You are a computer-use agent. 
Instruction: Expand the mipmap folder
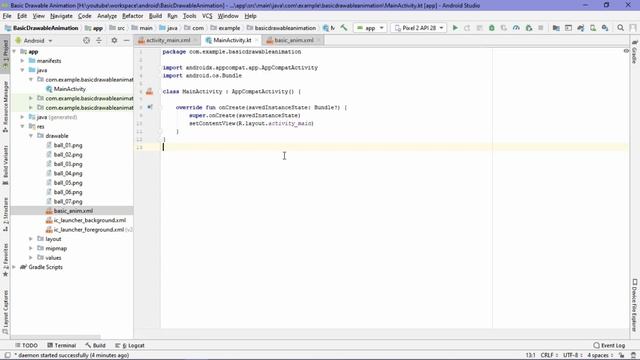click(31, 249)
